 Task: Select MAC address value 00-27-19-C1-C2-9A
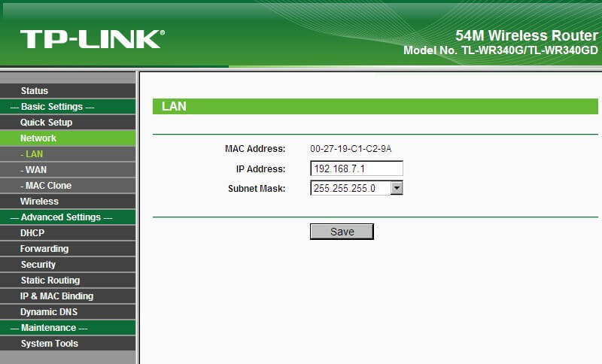(351, 149)
